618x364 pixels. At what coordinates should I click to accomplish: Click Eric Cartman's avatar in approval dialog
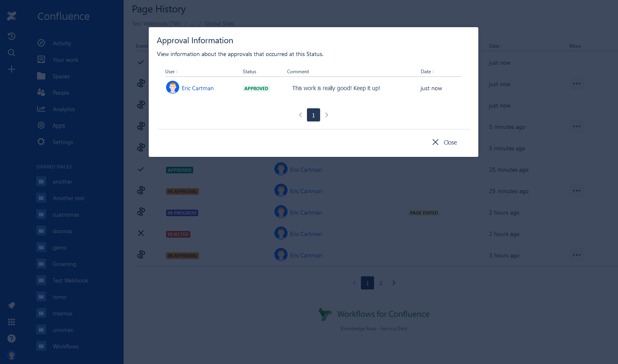(x=172, y=88)
